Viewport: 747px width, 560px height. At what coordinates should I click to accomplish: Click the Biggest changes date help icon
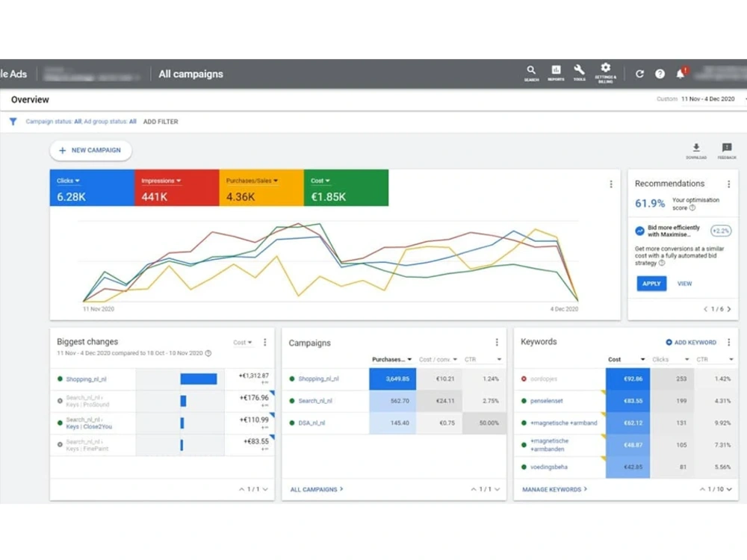tap(208, 353)
